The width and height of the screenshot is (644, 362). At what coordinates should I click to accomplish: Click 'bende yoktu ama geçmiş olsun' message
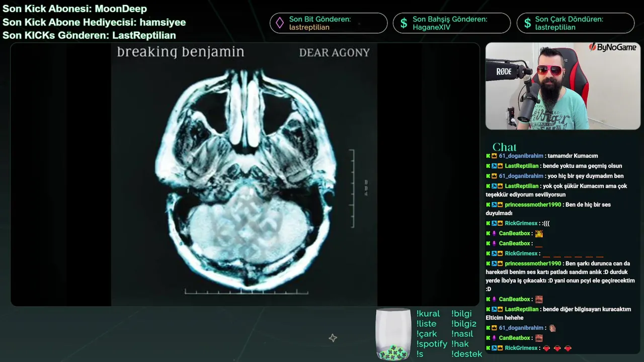pos(554,166)
